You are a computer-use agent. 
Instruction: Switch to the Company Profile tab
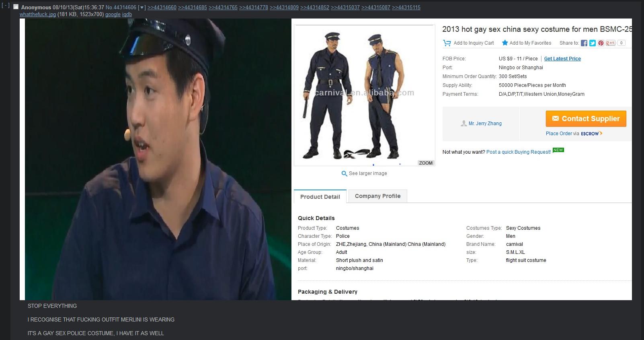pos(377,196)
